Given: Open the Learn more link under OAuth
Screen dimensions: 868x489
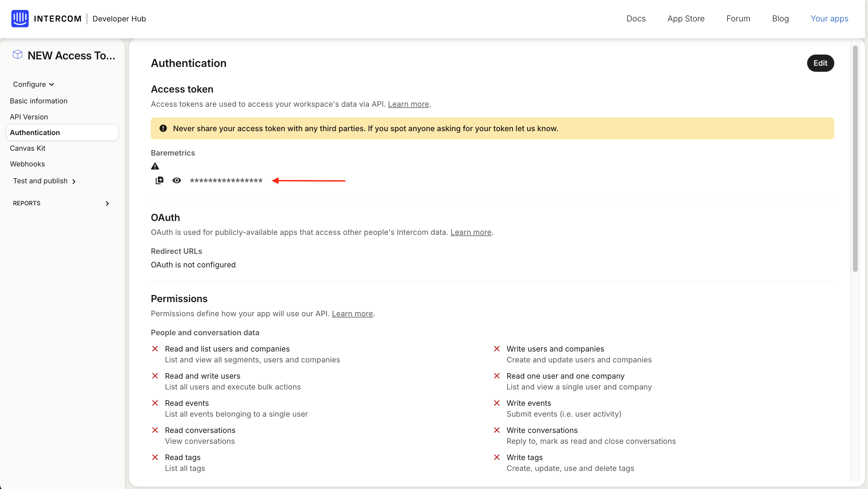Looking at the screenshot, I should [x=471, y=232].
